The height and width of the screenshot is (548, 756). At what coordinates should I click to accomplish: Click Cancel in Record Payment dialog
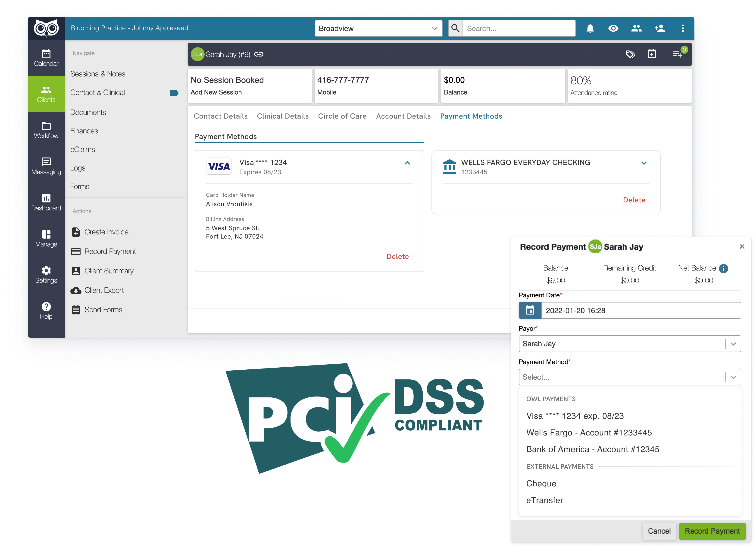point(659,531)
